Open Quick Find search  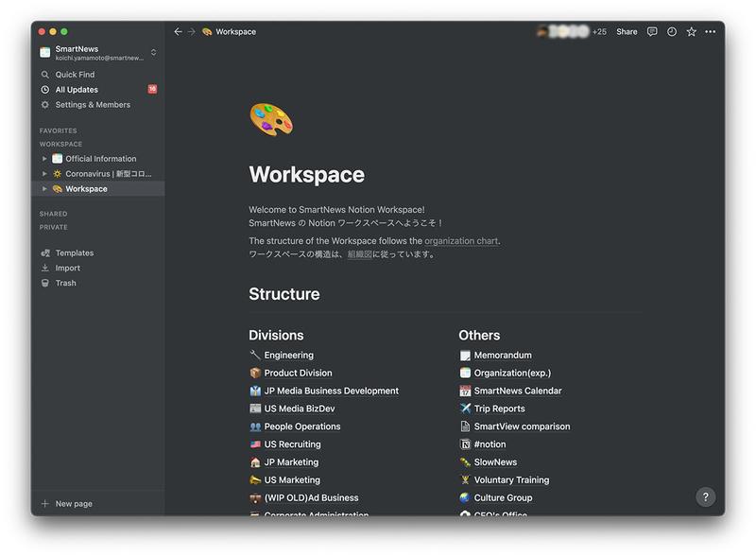(75, 75)
